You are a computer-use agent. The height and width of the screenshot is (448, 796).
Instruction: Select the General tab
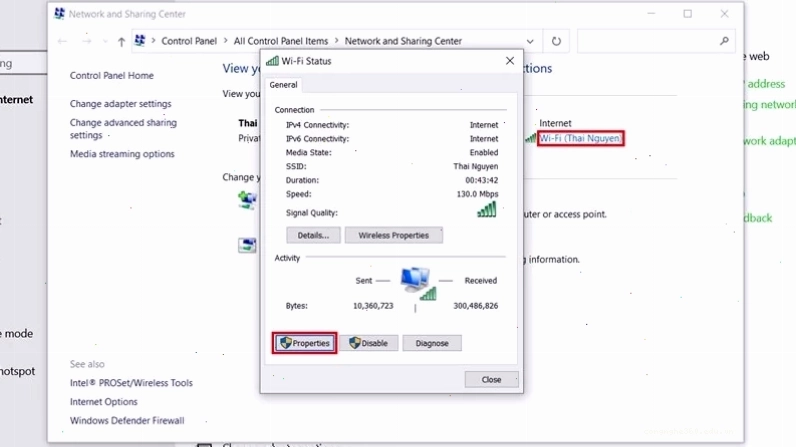283,85
